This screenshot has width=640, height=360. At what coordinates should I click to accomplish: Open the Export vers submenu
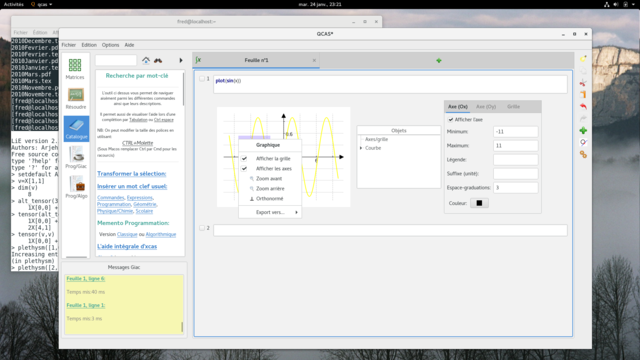[270, 212]
